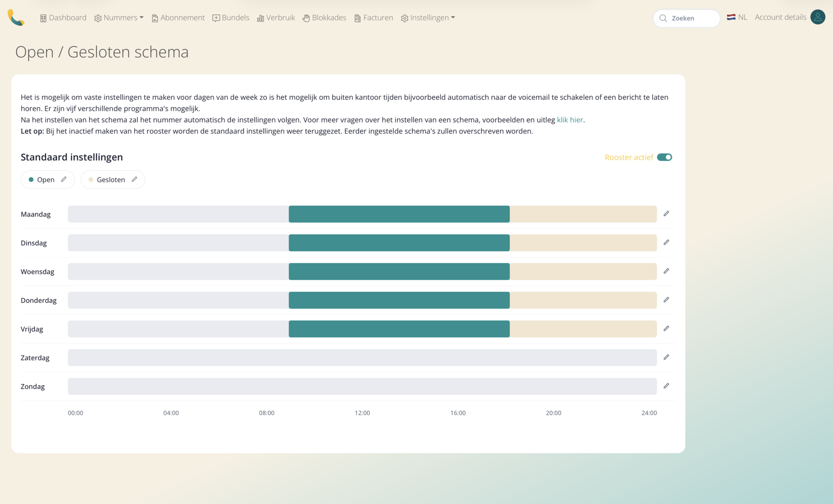Go to Abonnement page

tap(178, 18)
